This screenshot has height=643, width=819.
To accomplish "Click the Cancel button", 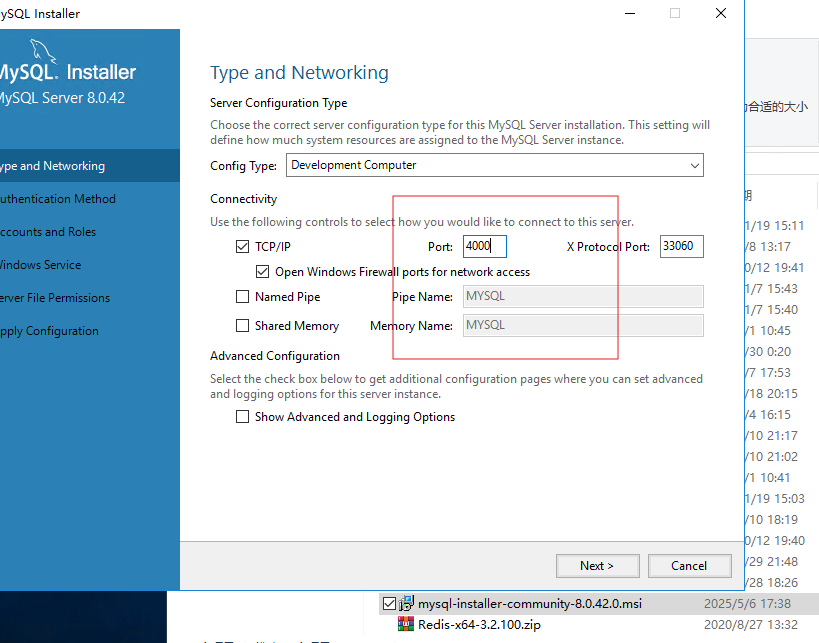I will 689,566.
